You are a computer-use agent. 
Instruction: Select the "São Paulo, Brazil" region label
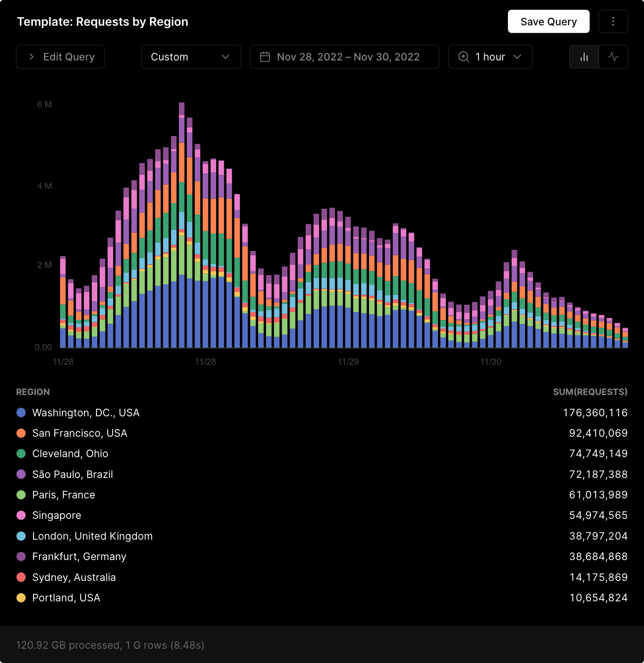[x=73, y=474]
